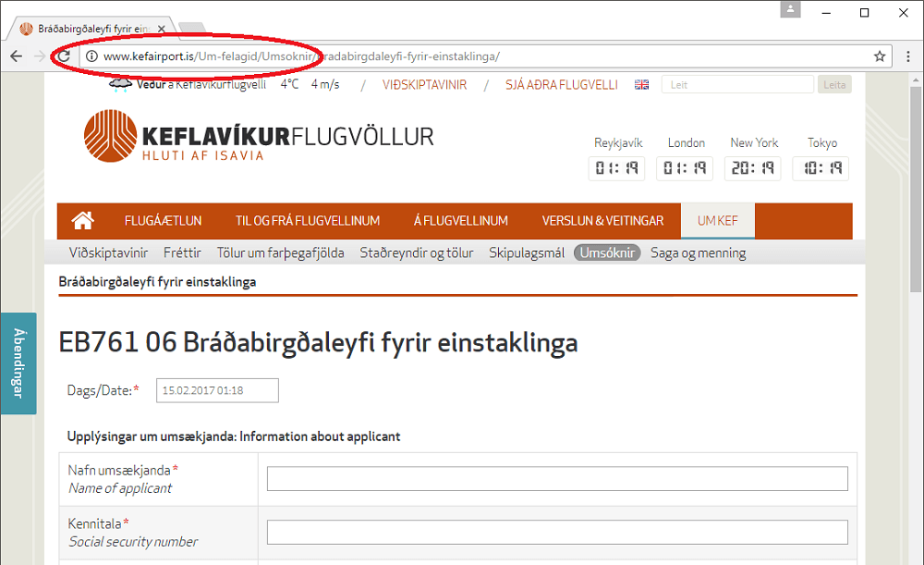Switch language with the UK flag icon
This screenshot has height=565, width=924.
tap(641, 84)
